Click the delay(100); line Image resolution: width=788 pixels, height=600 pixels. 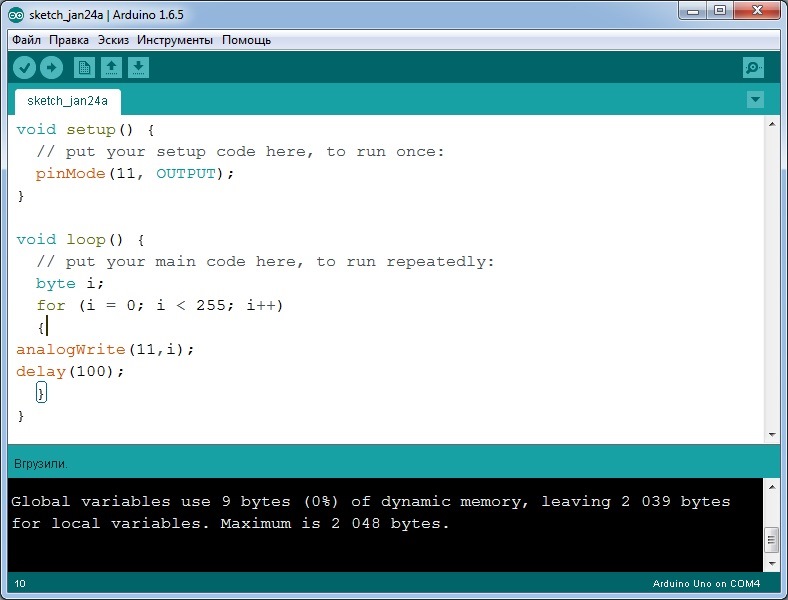tap(70, 371)
